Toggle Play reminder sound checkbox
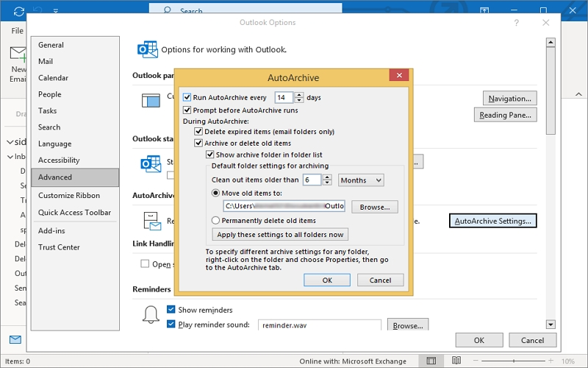The height and width of the screenshot is (368, 588). point(171,324)
